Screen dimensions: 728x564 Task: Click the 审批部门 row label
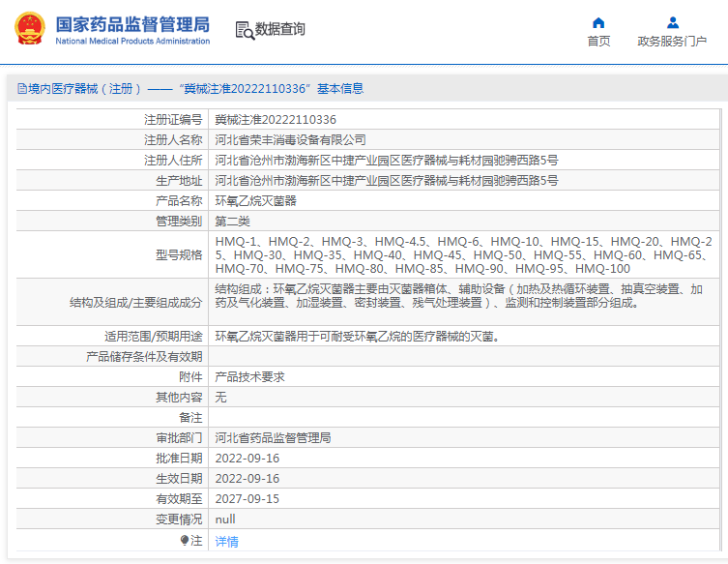[179, 438]
